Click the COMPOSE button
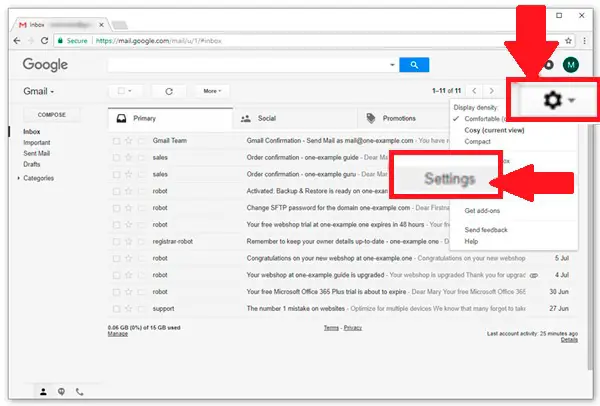 click(x=52, y=115)
